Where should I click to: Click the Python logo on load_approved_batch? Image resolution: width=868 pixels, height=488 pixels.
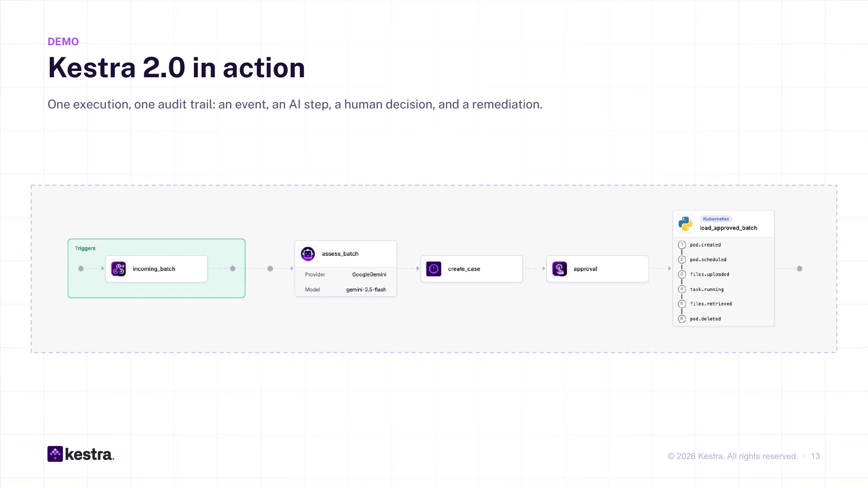pyautogui.click(x=685, y=223)
